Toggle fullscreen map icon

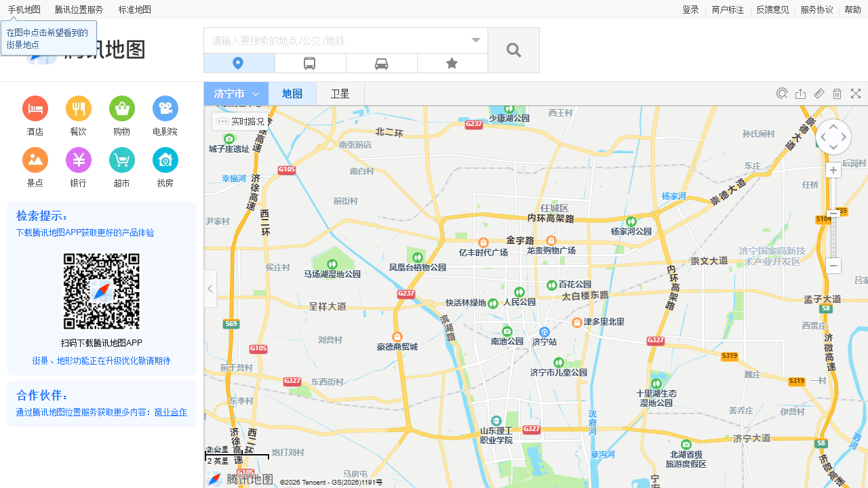tap(856, 94)
